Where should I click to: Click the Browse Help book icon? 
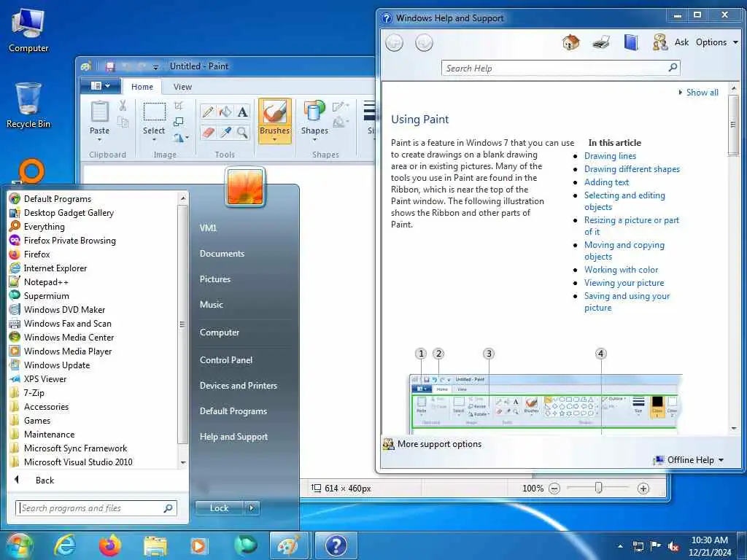[x=631, y=42]
